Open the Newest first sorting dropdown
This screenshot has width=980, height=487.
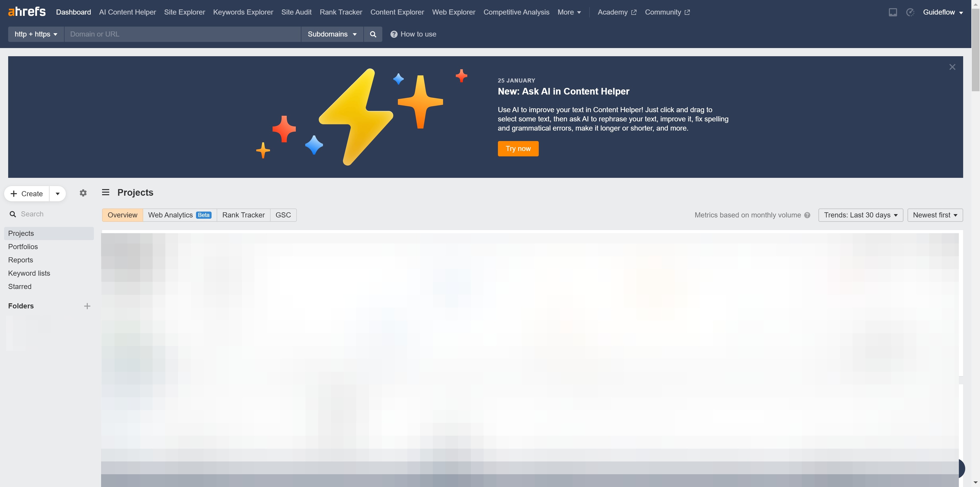(935, 215)
